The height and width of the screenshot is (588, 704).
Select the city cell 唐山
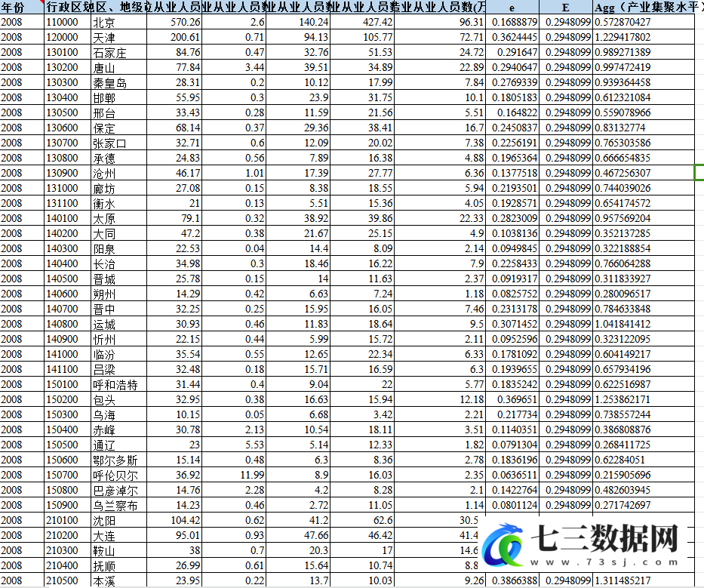[118, 67]
